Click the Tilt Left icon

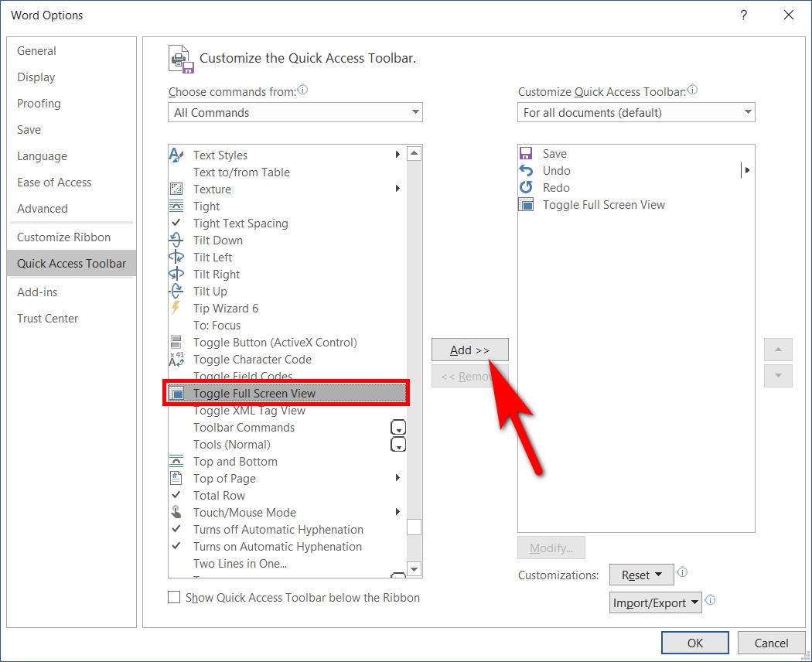(176, 257)
